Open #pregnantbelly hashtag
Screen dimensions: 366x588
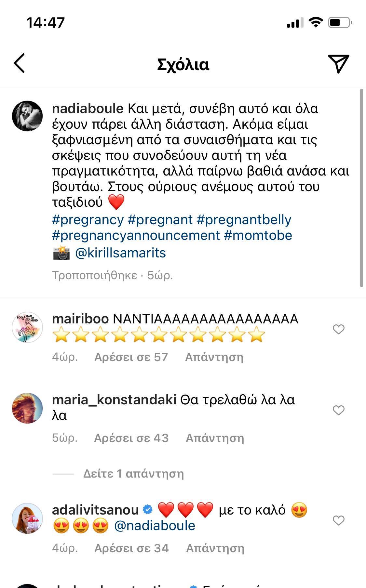244,220
